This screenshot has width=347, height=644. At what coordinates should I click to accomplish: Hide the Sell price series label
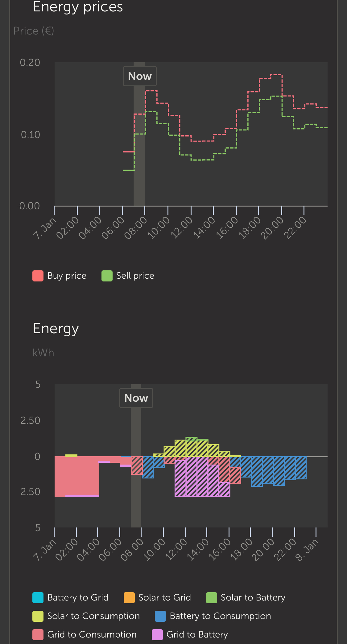135,276
